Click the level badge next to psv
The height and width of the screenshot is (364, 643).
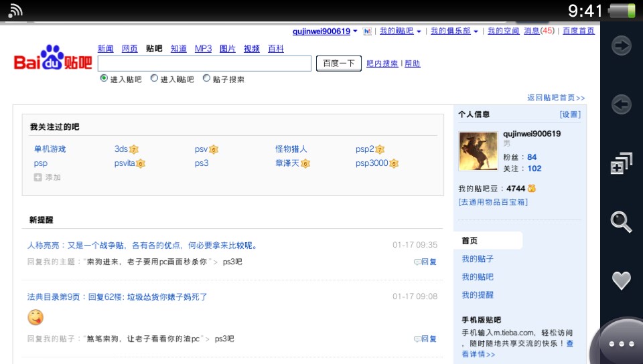[x=214, y=149]
